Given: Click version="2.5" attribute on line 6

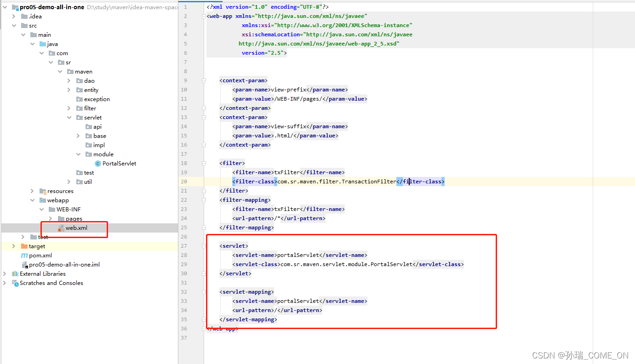Looking at the screenshot, I should (x=263, y=53).
